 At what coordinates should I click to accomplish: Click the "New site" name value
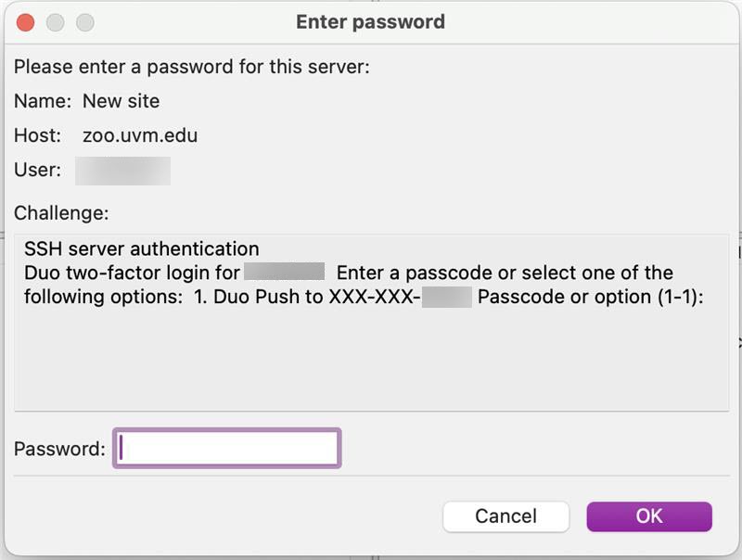coord(121,101)
